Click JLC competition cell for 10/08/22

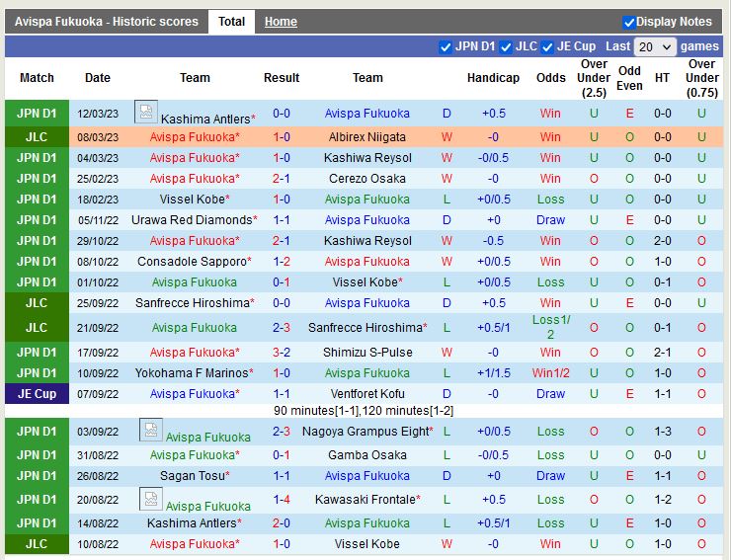pos(37,543)
